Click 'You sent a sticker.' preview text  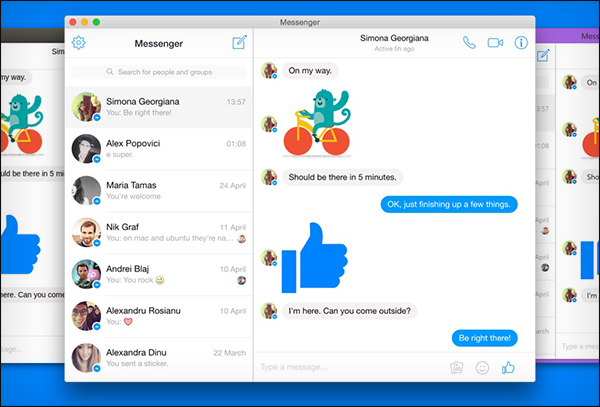[137, 363]
